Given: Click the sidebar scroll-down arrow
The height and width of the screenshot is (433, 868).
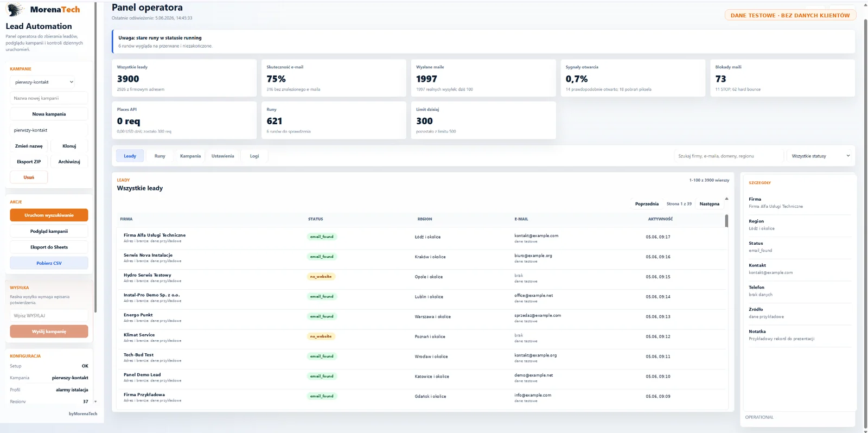Looking at the screenshot, I should coord(95,402).
